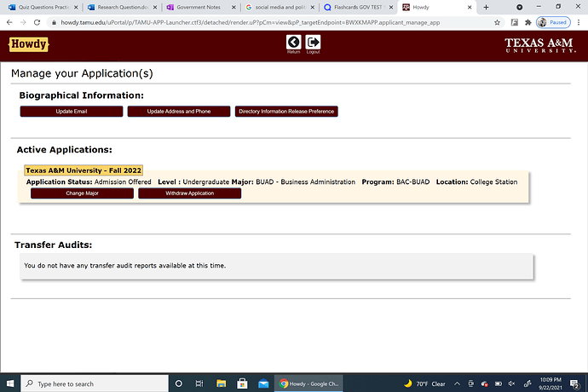Switch to Flashcards GOV TEST tab

coord(359,7)
